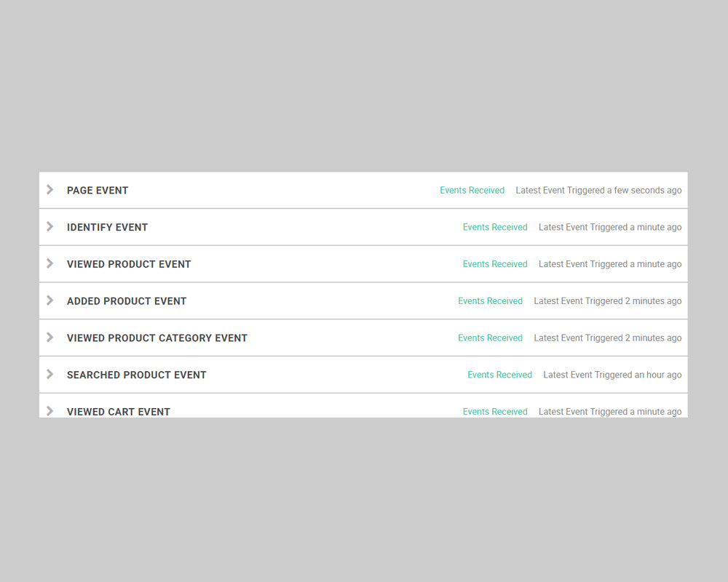Select the IDENTIFY EVENT title text
This screenshot has height=582, width=728.
pyautogui.click(x=107, y=228)
